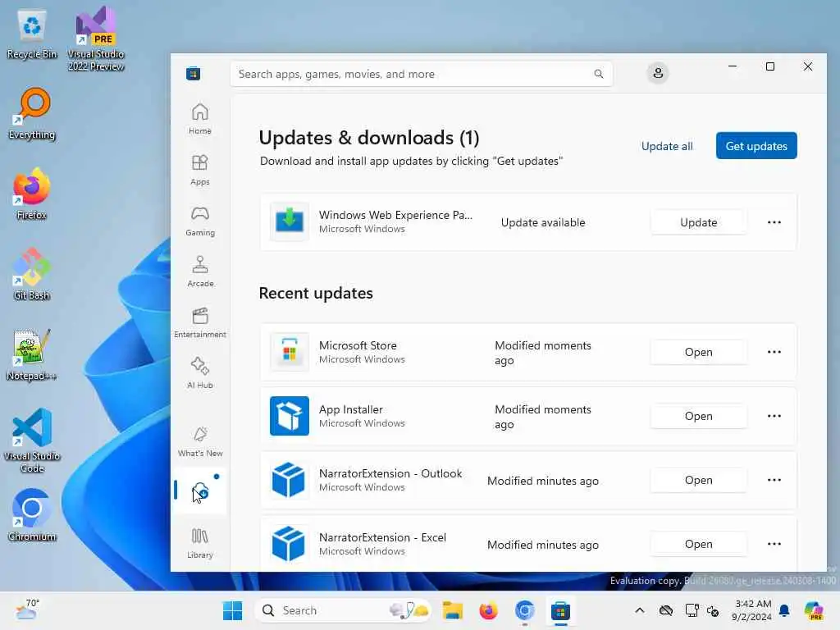
Task: Open Copilot preview icon in taskbar
Action: 814,610
